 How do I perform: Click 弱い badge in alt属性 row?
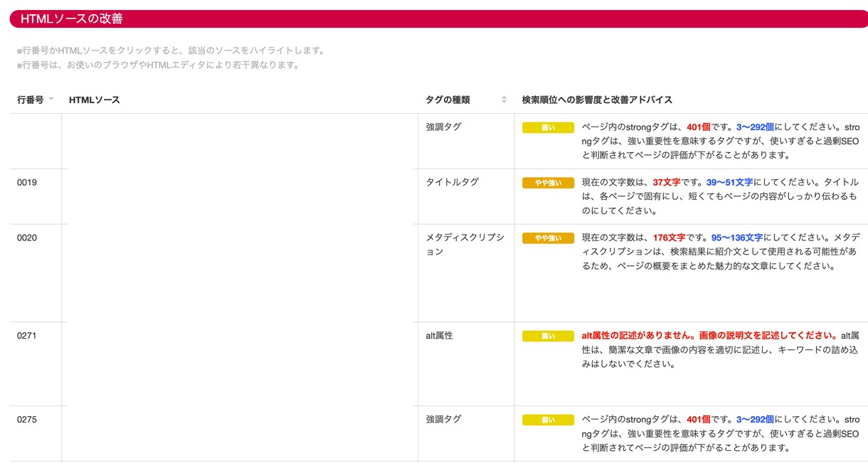pos(548,336)
